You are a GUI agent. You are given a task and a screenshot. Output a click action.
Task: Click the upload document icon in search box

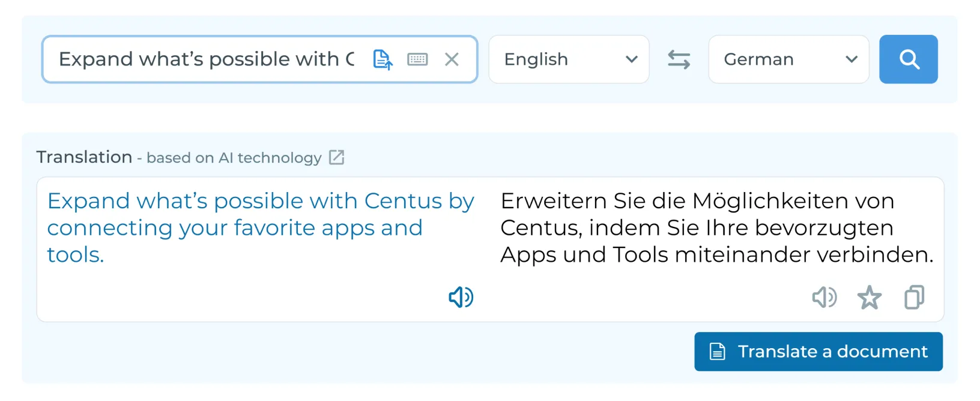(x=383, y=59)
